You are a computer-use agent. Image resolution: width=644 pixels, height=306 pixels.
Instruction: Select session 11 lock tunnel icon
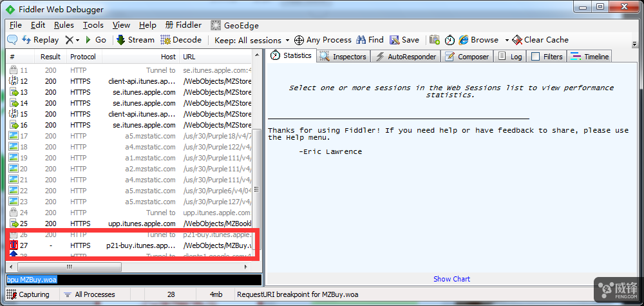[x=13, y=70]
